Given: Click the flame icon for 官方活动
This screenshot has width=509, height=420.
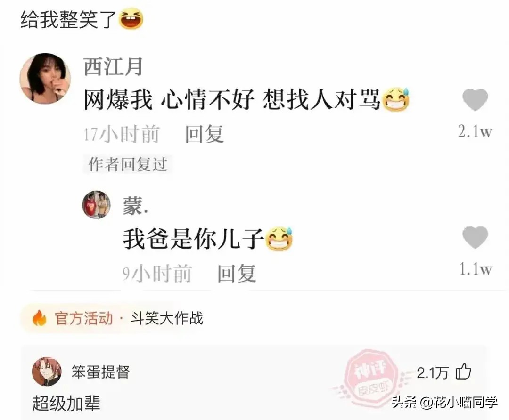Looking at the screenshot, I should click(40, 318).
